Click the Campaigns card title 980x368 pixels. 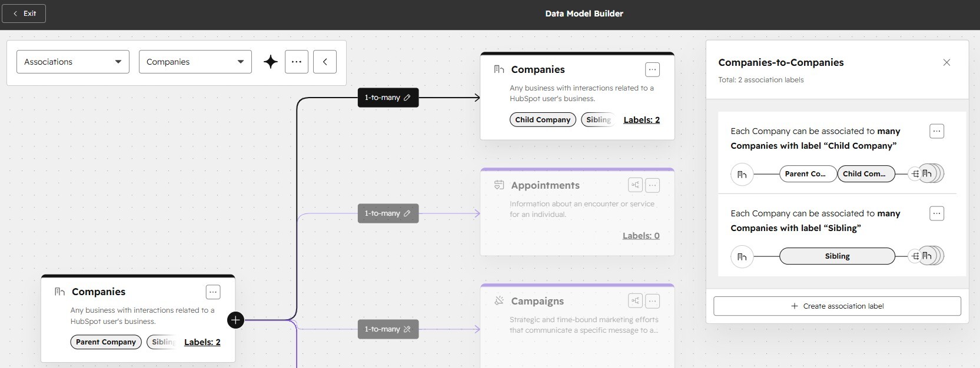click(537, 301)
